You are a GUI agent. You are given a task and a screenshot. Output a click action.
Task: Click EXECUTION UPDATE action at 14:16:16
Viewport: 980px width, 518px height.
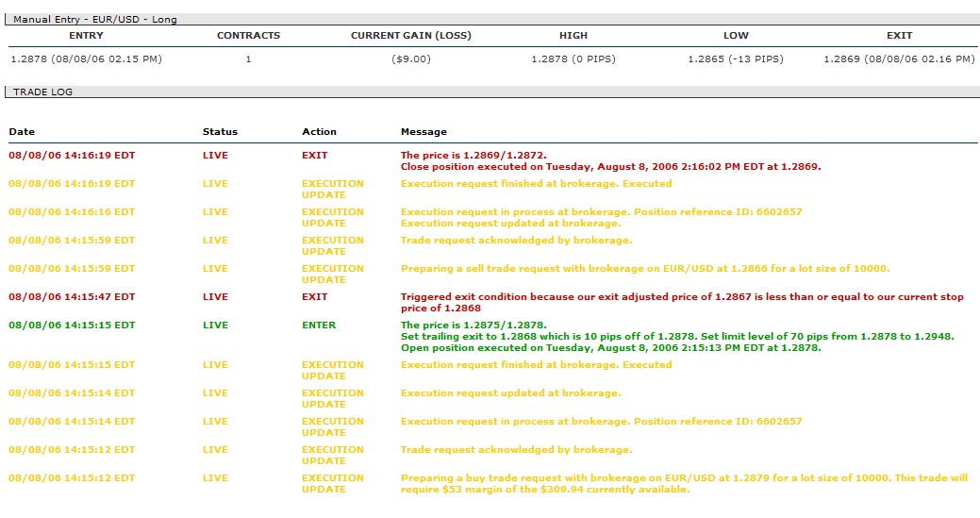tap(333, 217)
